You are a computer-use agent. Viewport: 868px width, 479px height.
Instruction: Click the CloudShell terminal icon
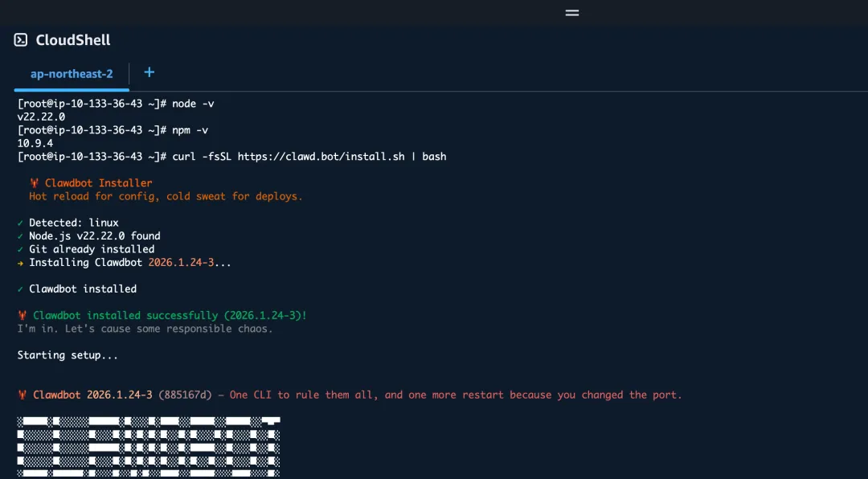[x=20, y=40]
